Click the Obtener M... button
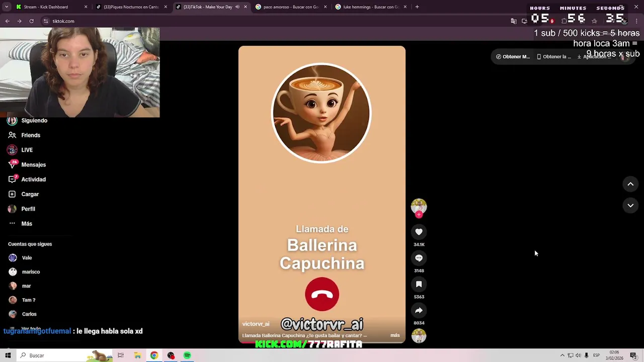This screenshot has width=644, height=362. pos(513,56)
